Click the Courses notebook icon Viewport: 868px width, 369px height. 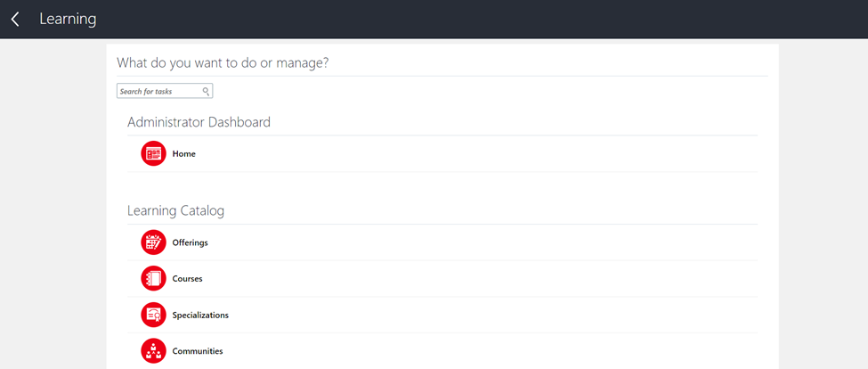(x=153, y=278)
